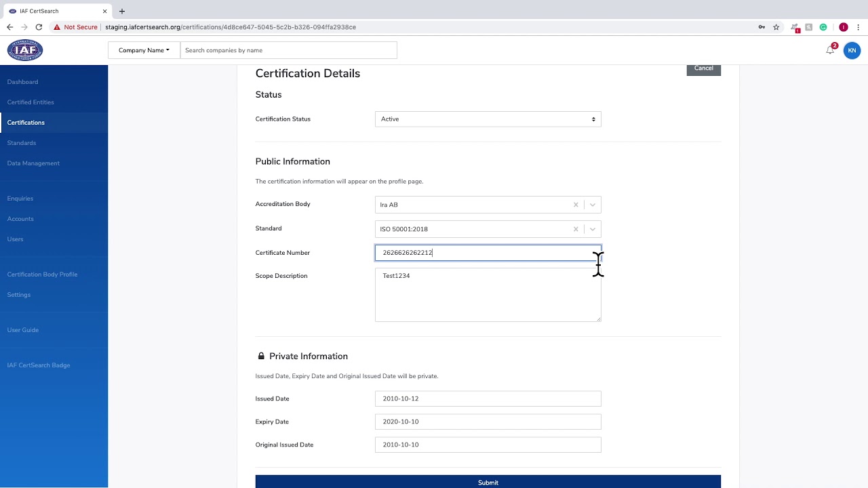The height and width of the screenshot is (488, 868).
Task: Close the IAF CertSearch browser tab
Action: coord(105,11)
